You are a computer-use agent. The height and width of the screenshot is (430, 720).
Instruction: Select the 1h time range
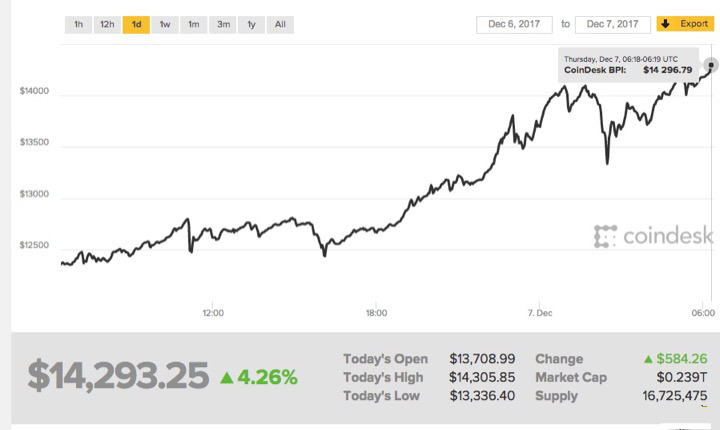click(78, 23)
